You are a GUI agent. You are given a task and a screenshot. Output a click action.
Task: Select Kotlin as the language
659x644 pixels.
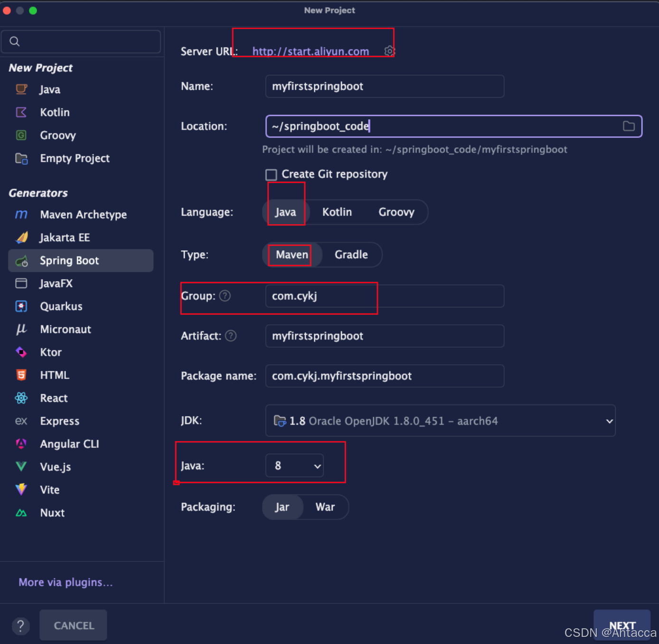tap(337, 212)
